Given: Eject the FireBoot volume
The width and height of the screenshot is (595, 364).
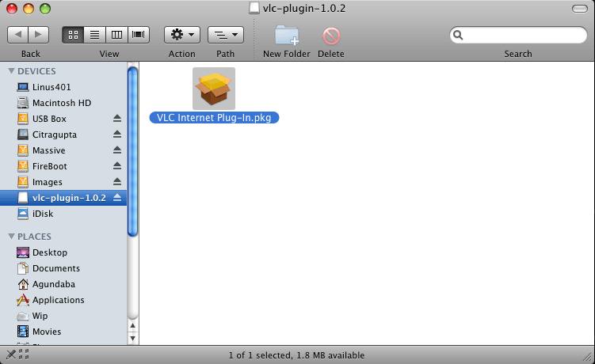Looking at the screenshot, I should point(117,166).
